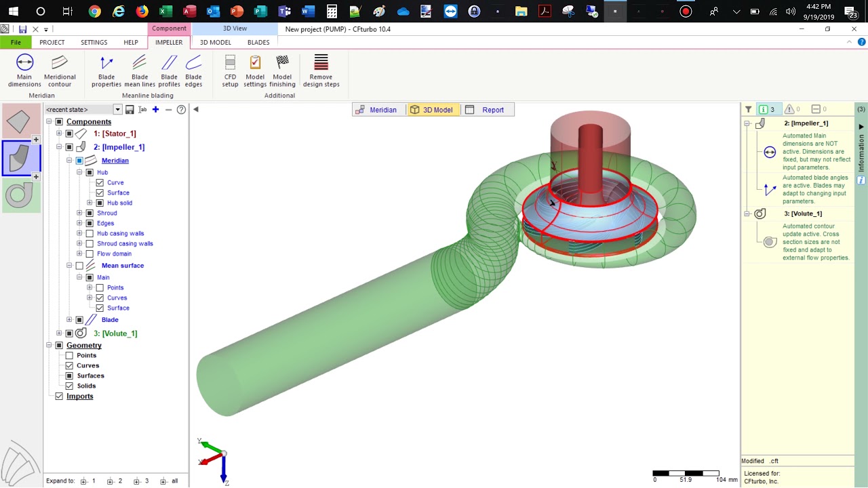The height and width of the screenshot is (488, 868).
Task: Click the filter funnel icon in the message panel
Action: coord(748,109)
